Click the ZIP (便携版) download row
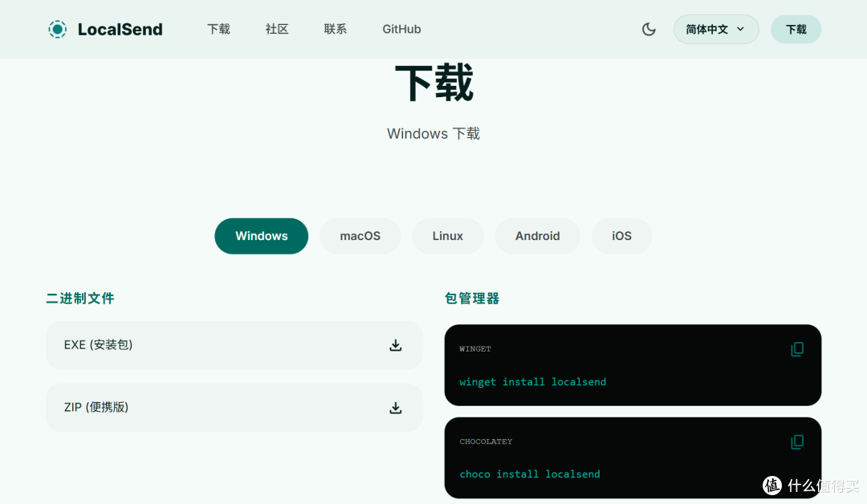Screen dimensions: 867x504 (234, 408)
